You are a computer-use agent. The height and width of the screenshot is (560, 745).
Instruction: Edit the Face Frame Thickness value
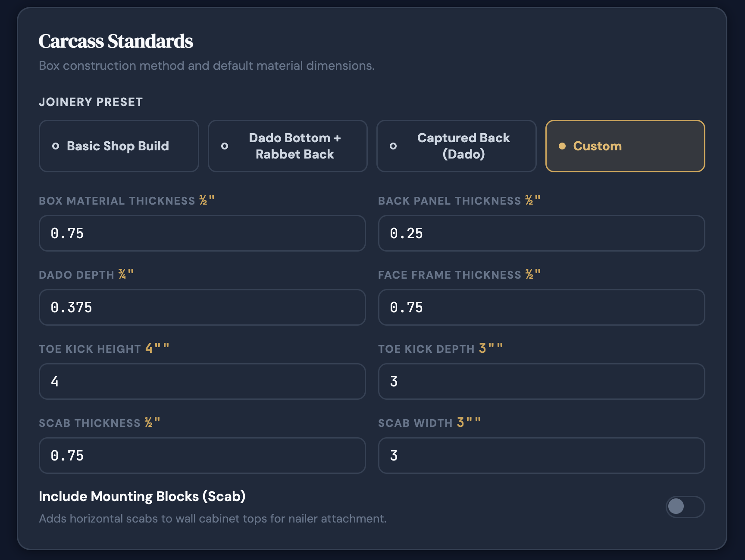[x=541, y=308]
